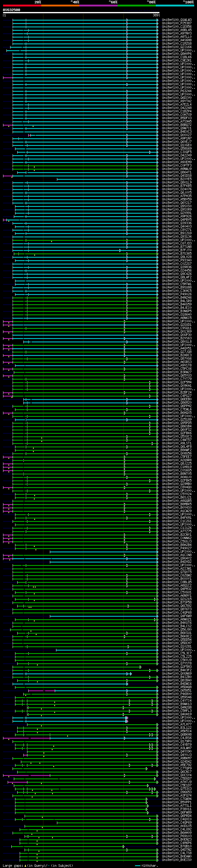Open hit UniRef100_P25387
This screenshot has height=868, width=197.
[177, 23]
